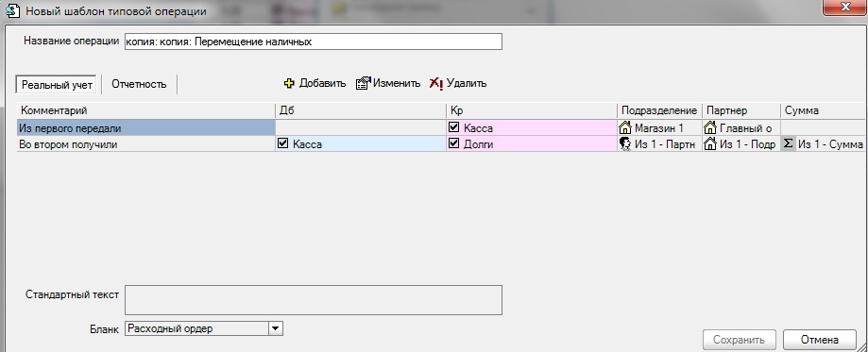Image resolution: width=868 pixels, height=352 pixels.
Task: Click the Изменить button label
Action: click(x=397, y=84)
